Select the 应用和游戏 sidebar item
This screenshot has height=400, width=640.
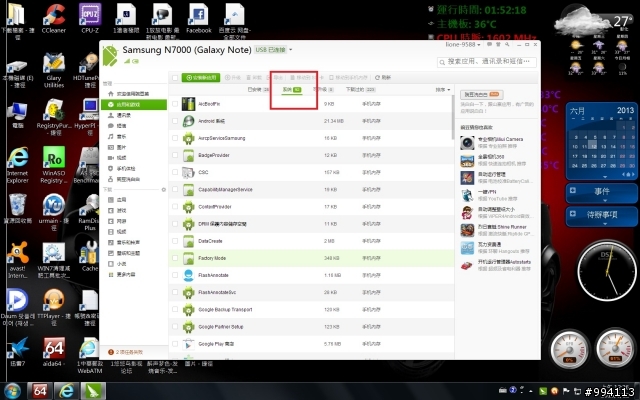click(134, 105)
